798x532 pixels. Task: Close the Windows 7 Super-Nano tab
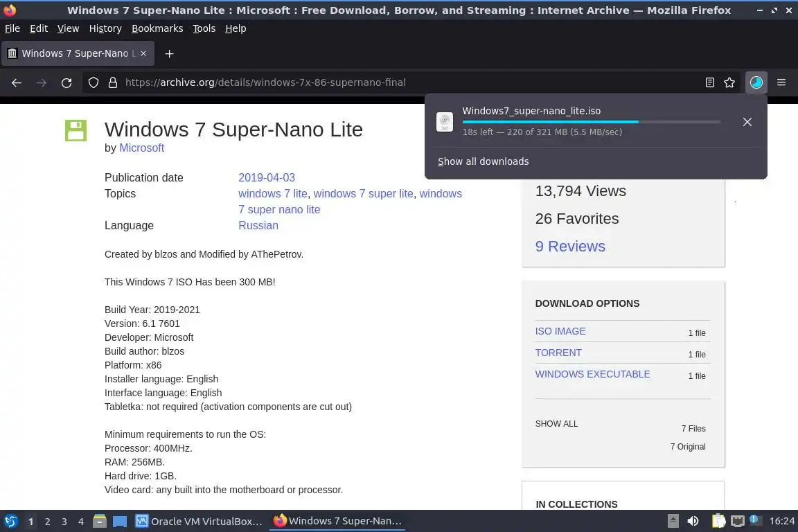tap(143, 53)
